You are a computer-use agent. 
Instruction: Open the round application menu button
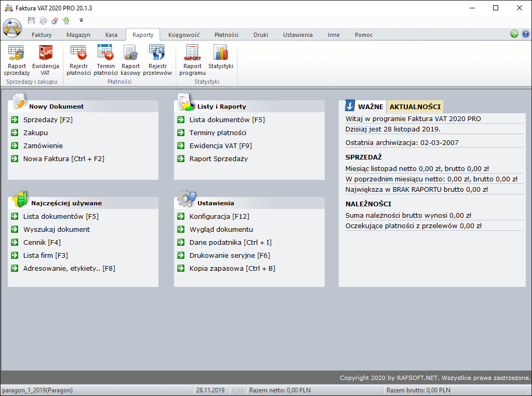[12, 28]
